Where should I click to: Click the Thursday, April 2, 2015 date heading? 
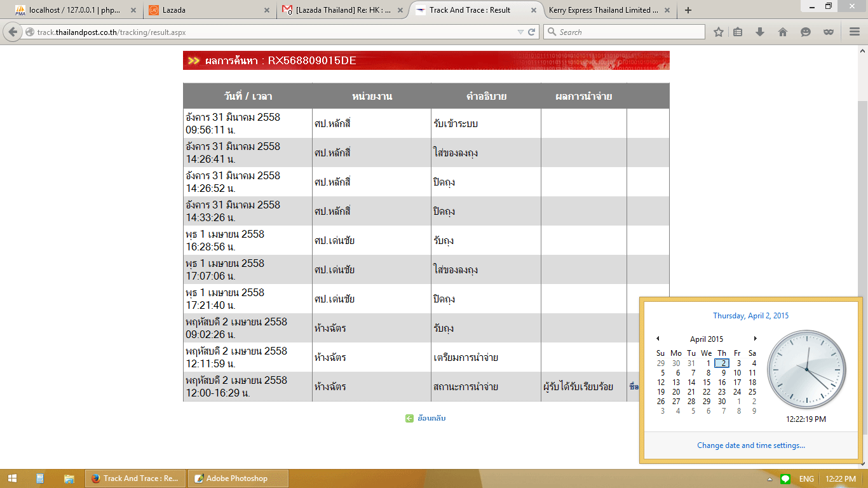click(751, 316)
